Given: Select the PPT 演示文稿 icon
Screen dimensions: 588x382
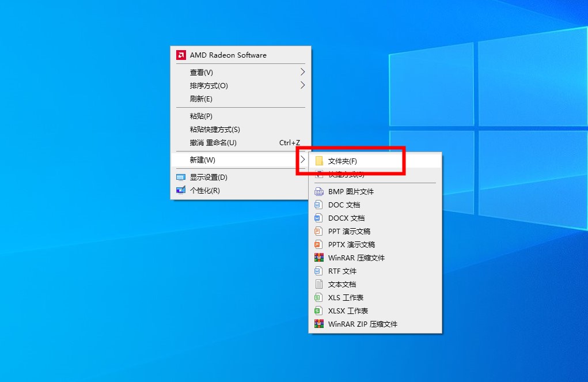Looking at the screenshot, I should (x=318, y=232).
